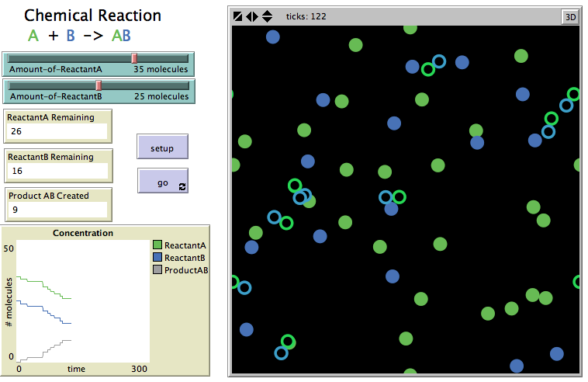Click the Concentration plot title
The image size is (588, 382).
[x=82, y=233]
